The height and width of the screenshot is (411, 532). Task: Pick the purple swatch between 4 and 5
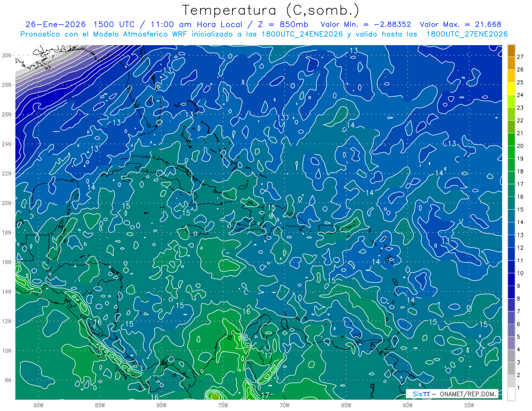(511, 343)
